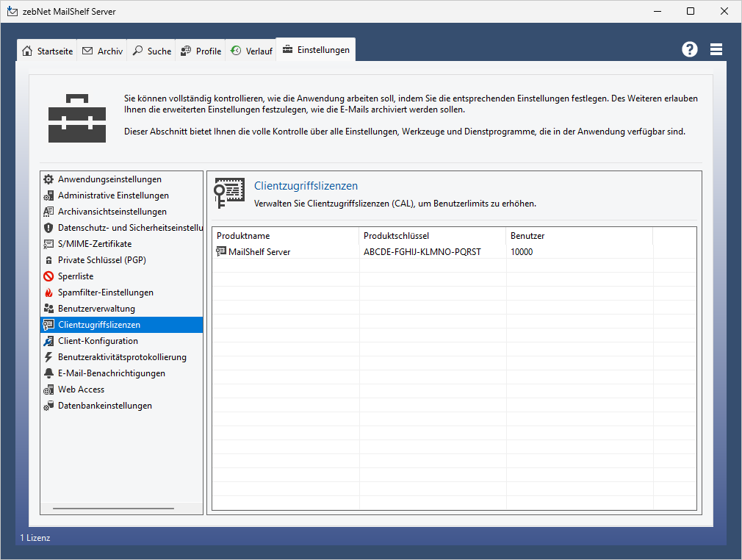Open the hamburger menu icon

click(716, 49)
